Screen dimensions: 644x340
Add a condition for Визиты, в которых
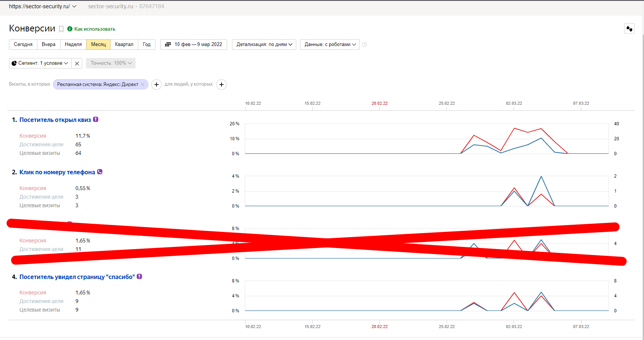[157, 85]
